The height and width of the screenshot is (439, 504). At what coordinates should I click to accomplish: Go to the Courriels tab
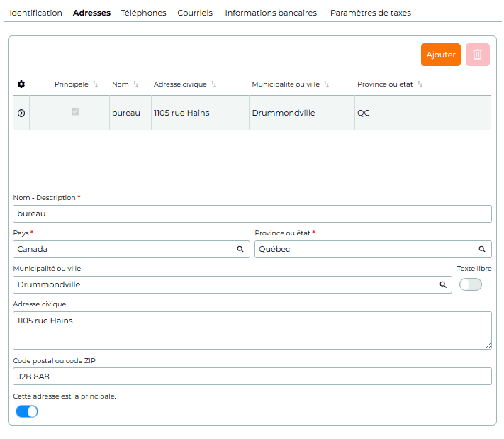pos(195,13)
